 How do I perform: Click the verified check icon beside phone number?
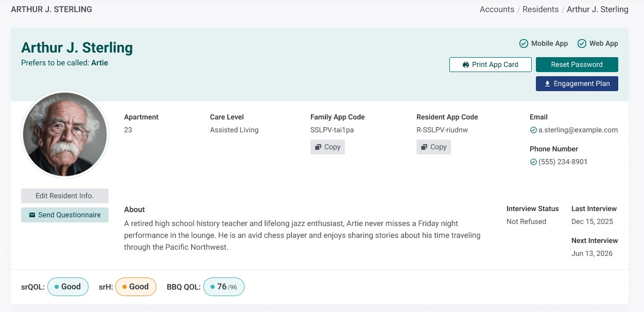[x=533, y=162]
